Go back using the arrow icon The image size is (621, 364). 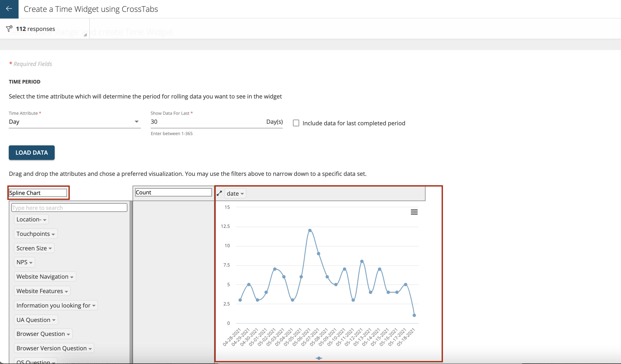[9, 9]
